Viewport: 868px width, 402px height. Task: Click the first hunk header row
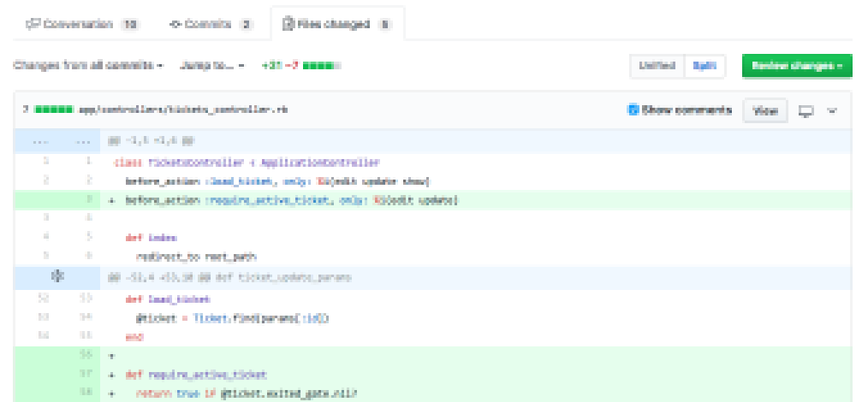click(433, 142)
